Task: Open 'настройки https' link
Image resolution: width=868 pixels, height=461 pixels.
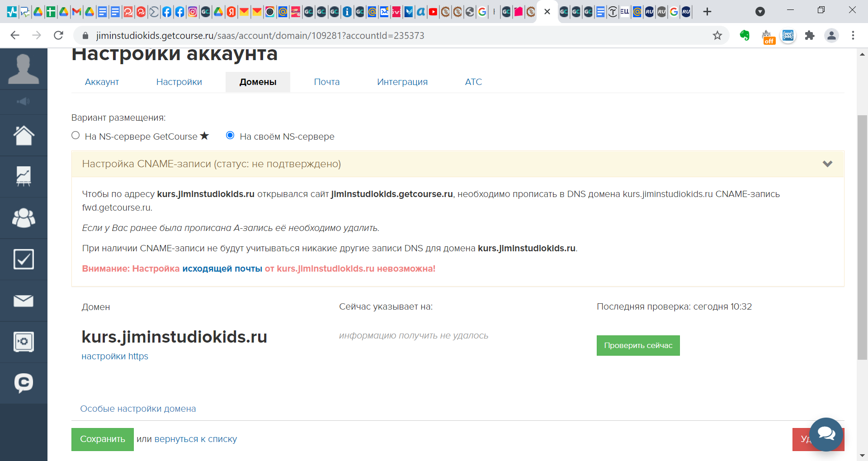Action: [115, 356]
